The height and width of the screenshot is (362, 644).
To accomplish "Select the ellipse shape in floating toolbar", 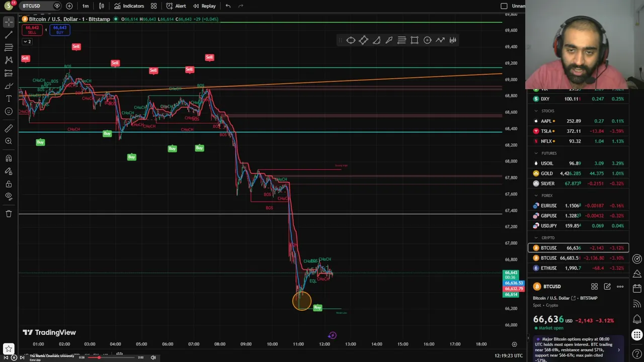I will [351, 40].
